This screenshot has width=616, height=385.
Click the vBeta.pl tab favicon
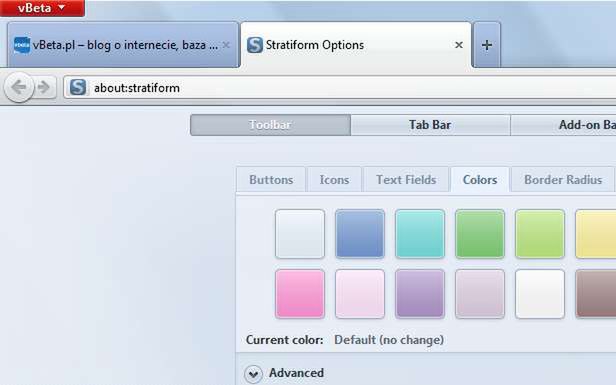coord(22,45)
